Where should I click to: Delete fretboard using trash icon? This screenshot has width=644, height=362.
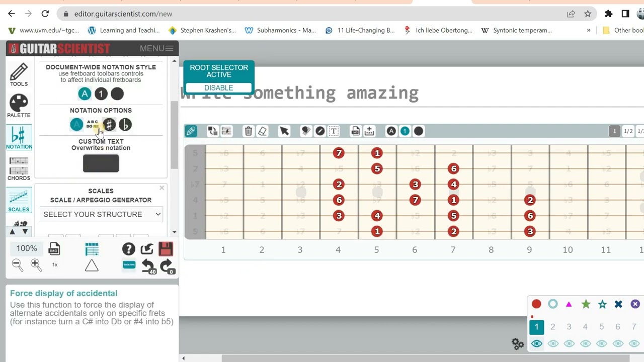pyautogui.click(x=249, y=131)
